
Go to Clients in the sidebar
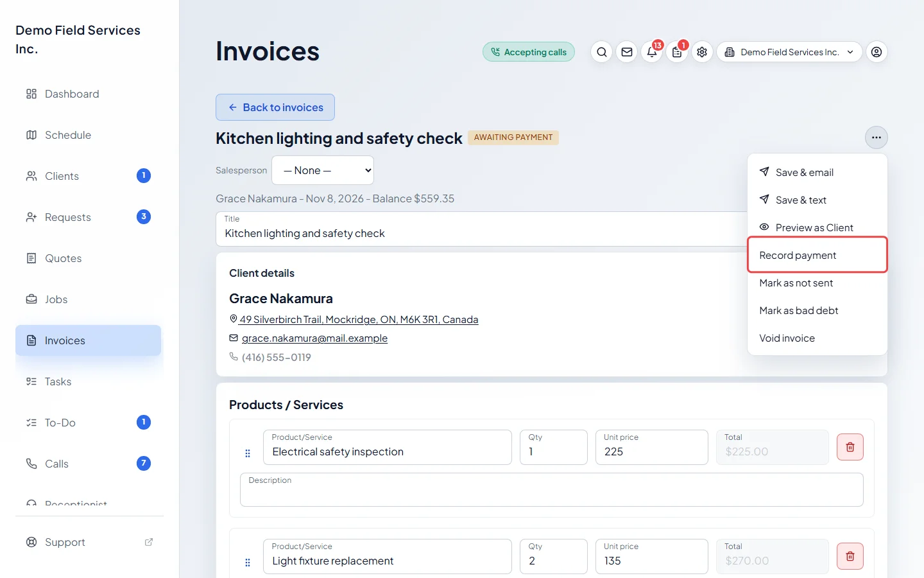[x=89, y=176]
